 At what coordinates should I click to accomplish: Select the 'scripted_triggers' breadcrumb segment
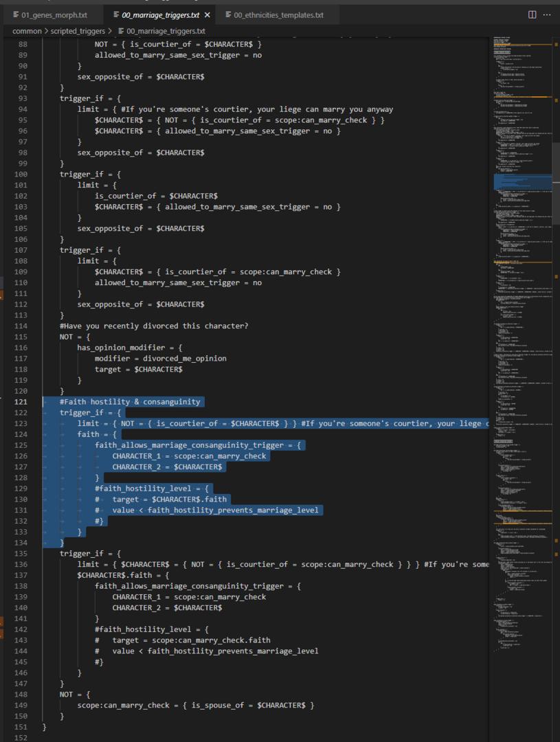pyautogui.click(x=78, y=31)
